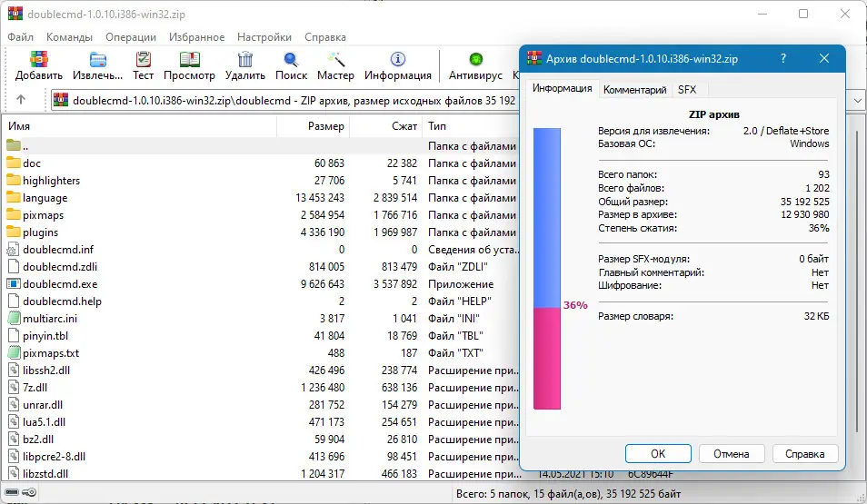Click the compression ratio bar graphic
Screen dimensions: 867x504
click(547, 269)
